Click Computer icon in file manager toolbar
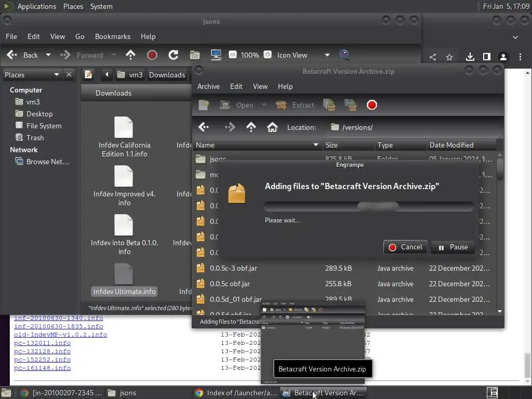This screenshot has width=532, height=399. [216, 55]
